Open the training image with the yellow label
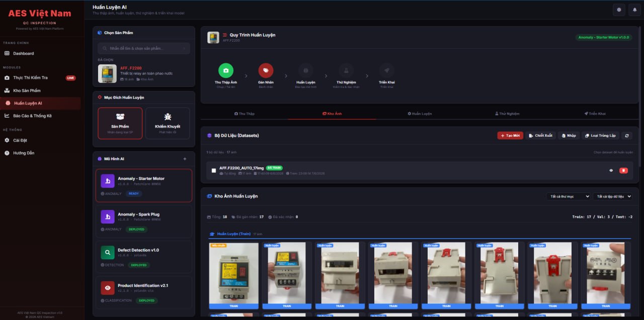Viewport: 644px width, 320px height. 233,275
